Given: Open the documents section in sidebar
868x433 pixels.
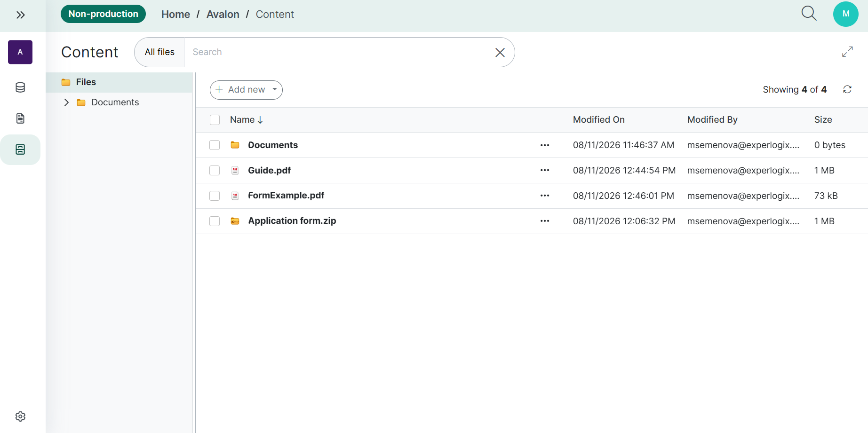Looking at the screenshot, I should [x=20, y=118].
